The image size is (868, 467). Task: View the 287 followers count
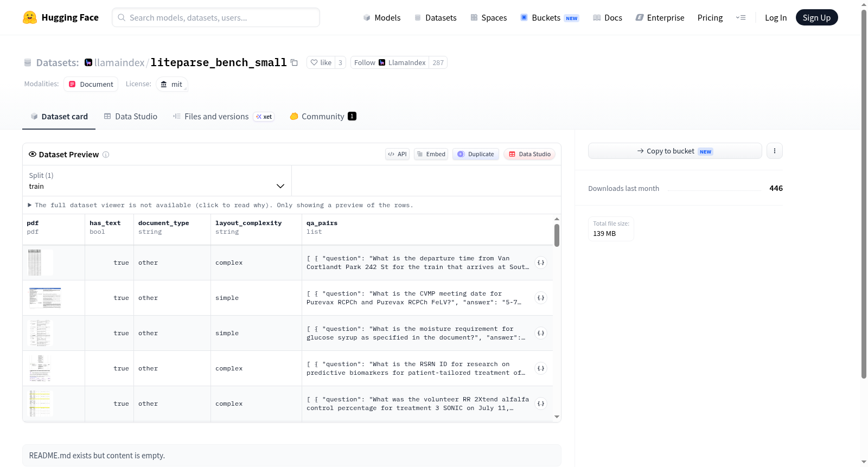click(x=438, y=62)
